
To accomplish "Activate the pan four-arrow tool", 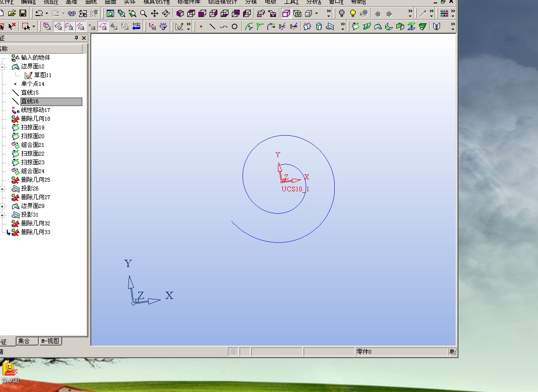I will [154, 14].
